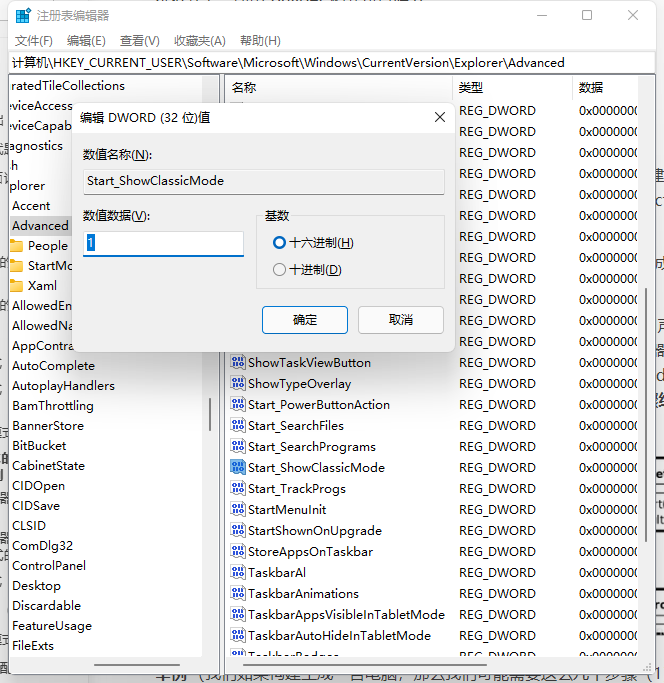Image resolution: width=664 pixels, height=683 pixels.
Task: Select the CIDOpen key in tree
Action: click(38, 486)
